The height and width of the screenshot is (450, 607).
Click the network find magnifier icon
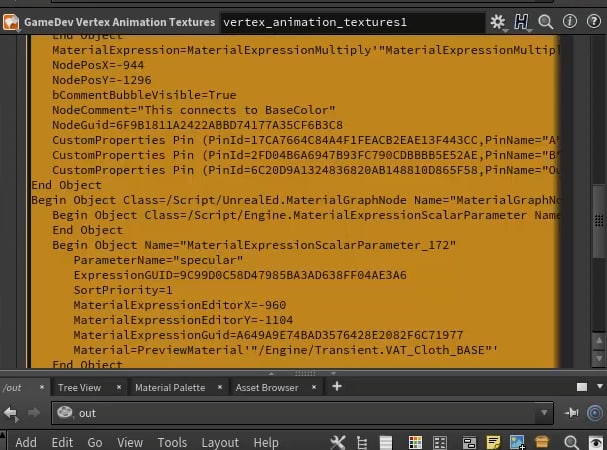coord(571,442)
